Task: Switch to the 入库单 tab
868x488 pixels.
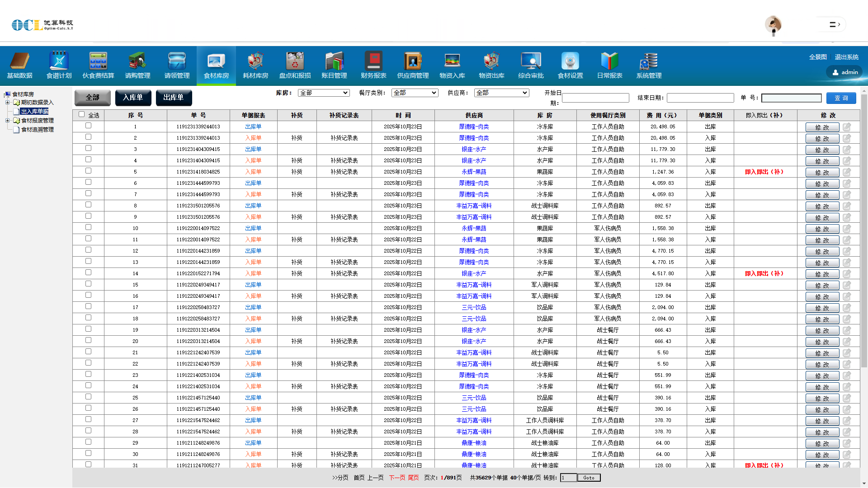Action: 133,98
